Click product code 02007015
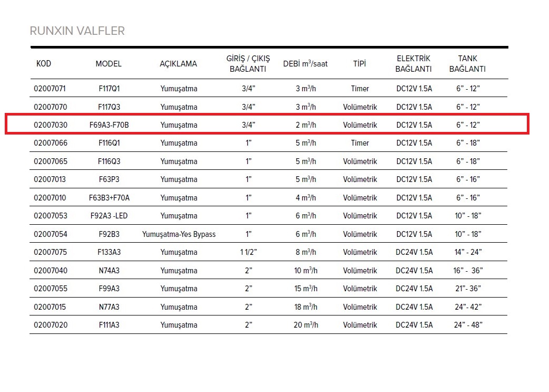 50,307
